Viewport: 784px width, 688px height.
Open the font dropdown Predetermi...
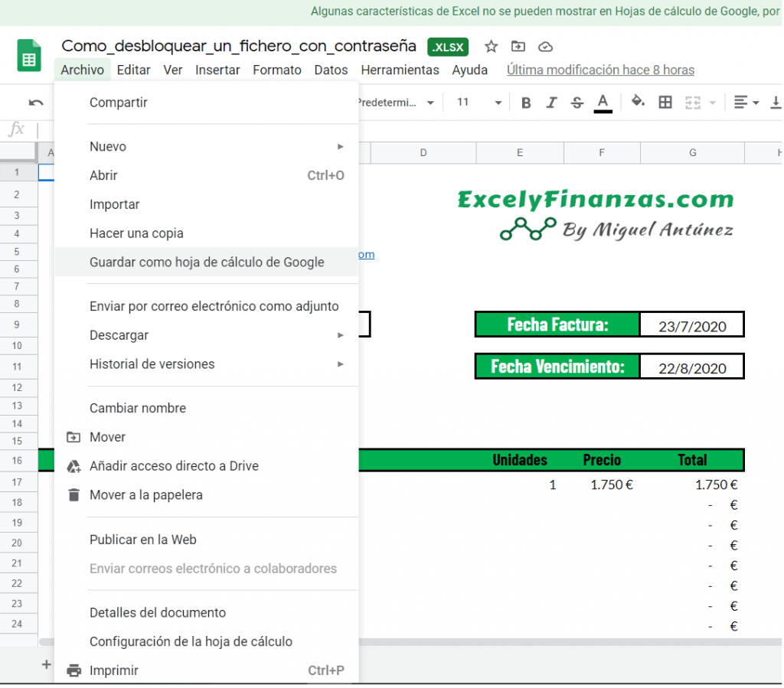click(396, 103)
